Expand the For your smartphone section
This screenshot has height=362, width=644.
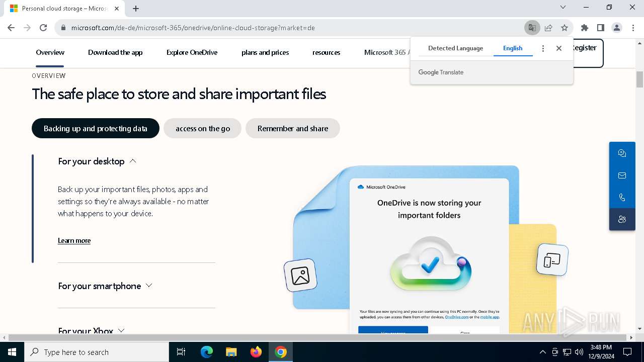tap(105, 286)
